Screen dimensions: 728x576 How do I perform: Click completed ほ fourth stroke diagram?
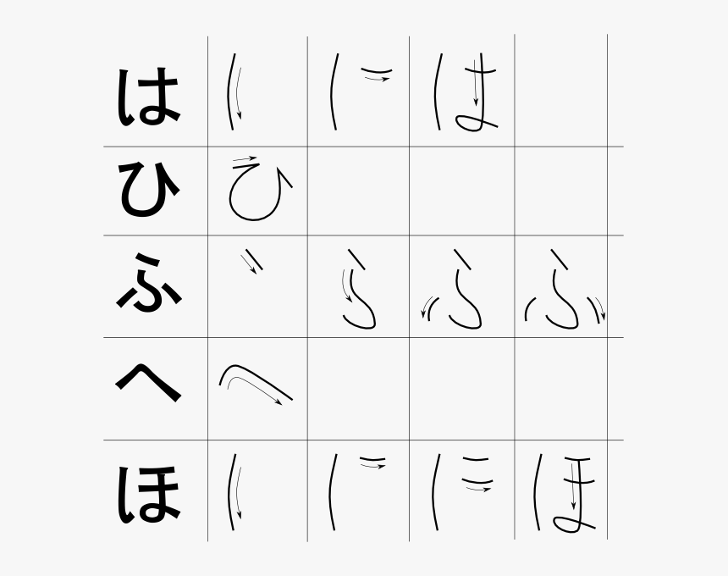[x=565, y=493]
